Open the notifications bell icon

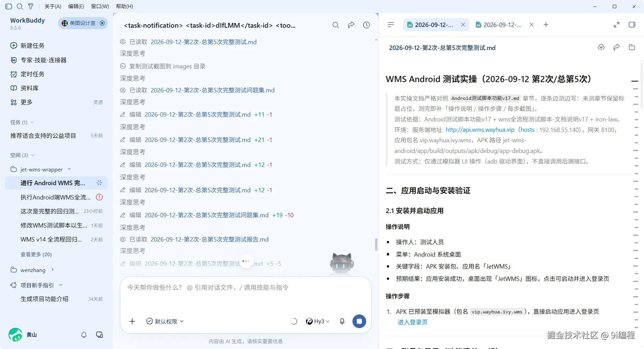[x=84, y=335]
